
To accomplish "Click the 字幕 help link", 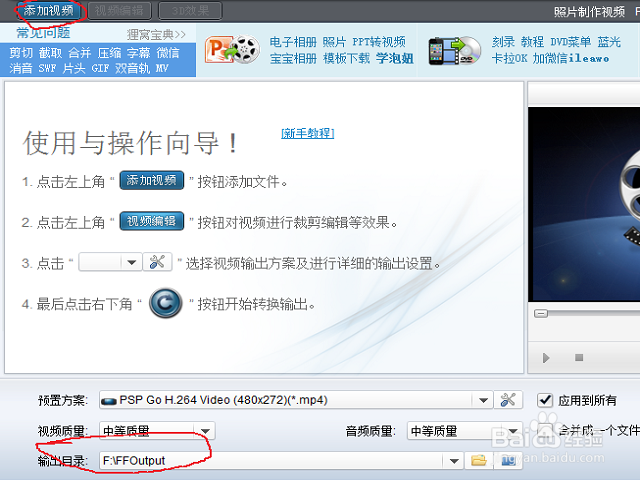I will point(139,53).
